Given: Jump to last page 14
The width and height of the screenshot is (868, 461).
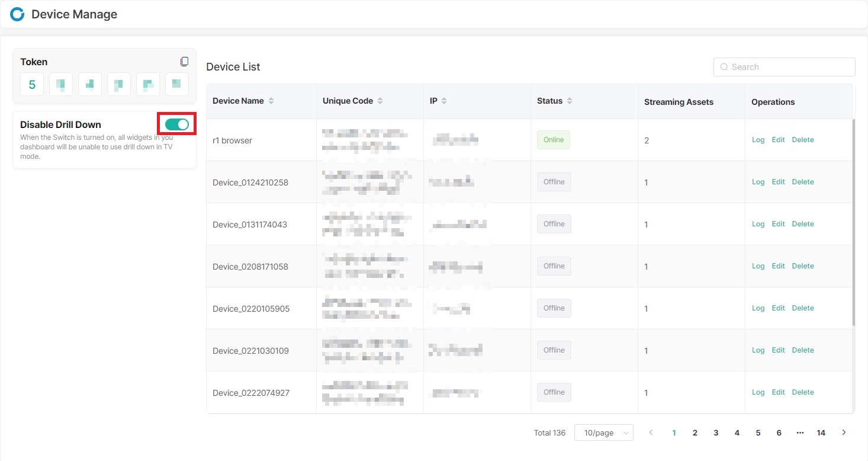Looking at the screenshot, I should click(821, 433).
